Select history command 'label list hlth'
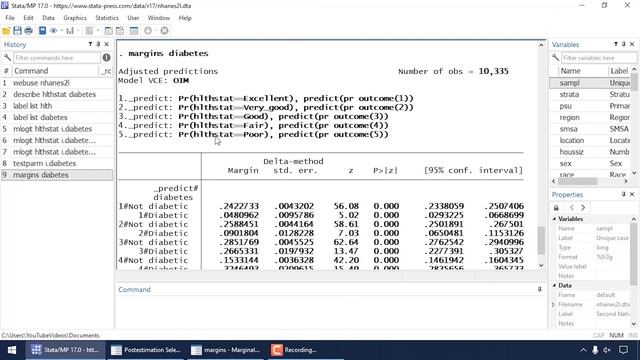Viewport: 640px width, 360px height. (x=57, y=106)
